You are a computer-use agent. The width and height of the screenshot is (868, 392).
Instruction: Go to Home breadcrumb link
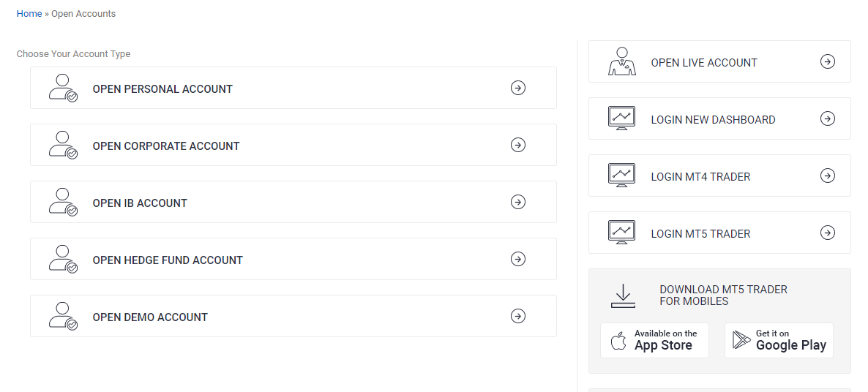click(x=29, y=14)
